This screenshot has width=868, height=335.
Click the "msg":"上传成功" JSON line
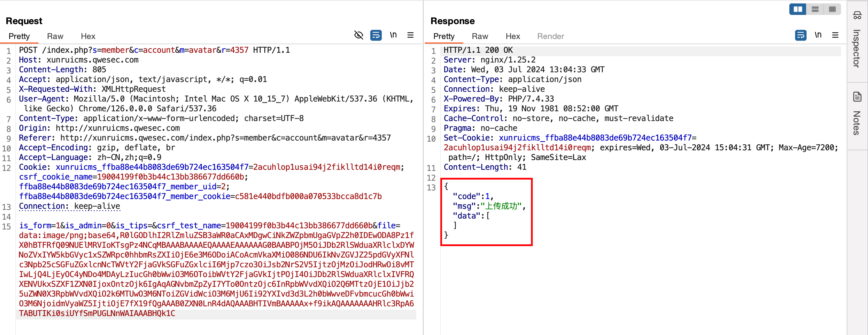(489, 207)
